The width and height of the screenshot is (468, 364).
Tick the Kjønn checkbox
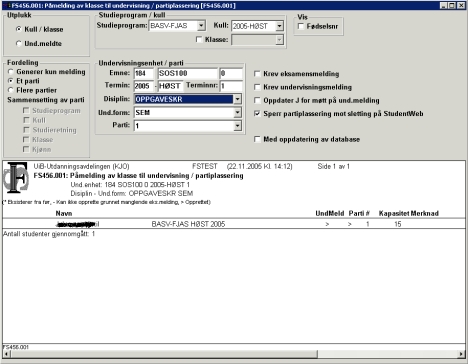(x=26, y=149)
